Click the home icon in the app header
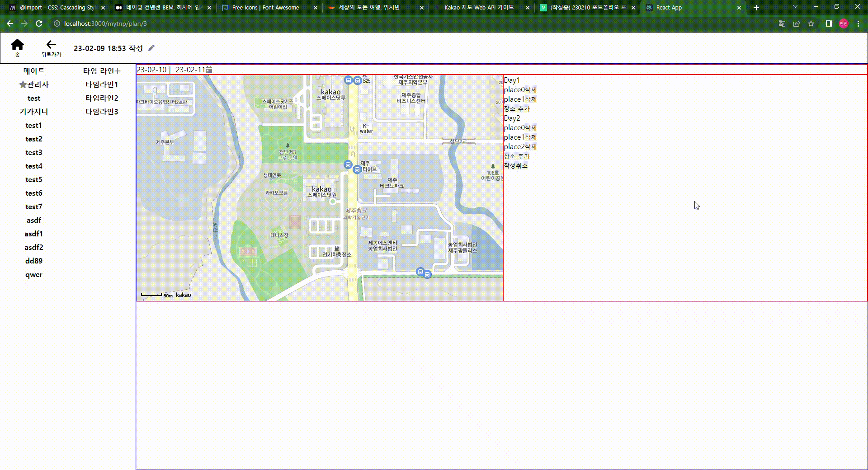The width and height of the screenshot is (868, 470). tap(17, 44)
